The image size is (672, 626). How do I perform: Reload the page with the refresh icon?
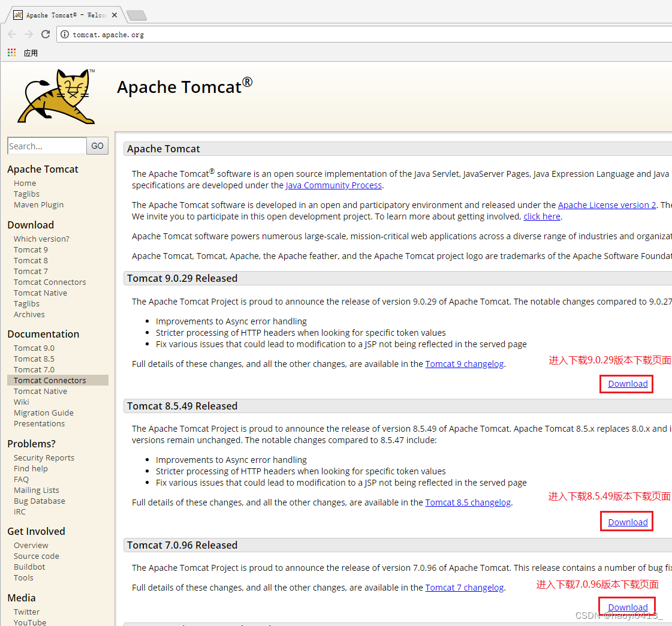pyautogui.click(x=45, y=34)
